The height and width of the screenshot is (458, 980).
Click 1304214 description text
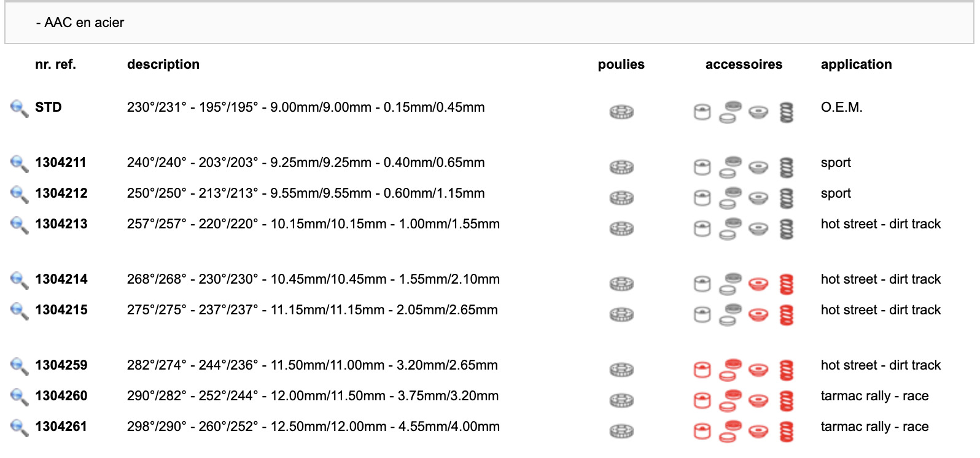point(313,279)
